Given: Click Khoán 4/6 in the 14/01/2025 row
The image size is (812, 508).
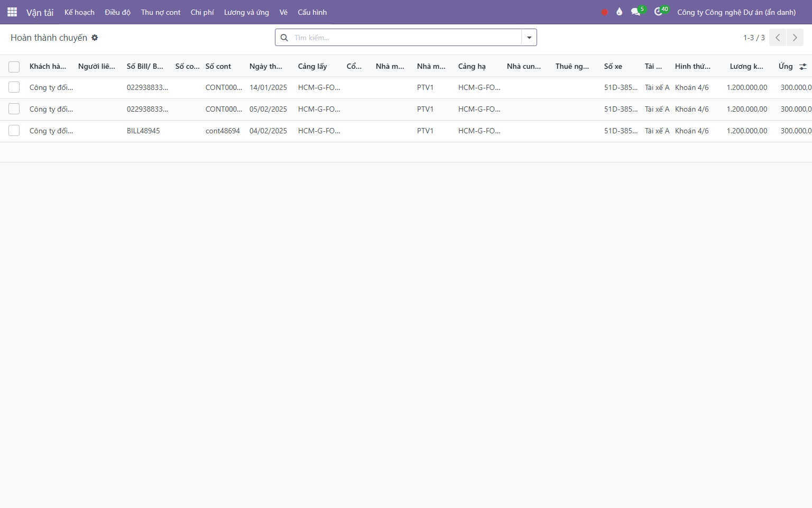Looking at the screenshot, I should 692,87.
